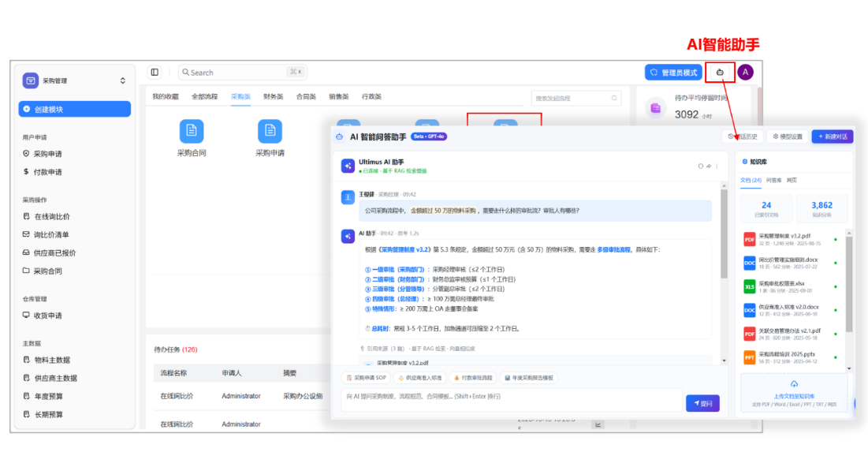Click the shield icon beside 采购申请 in sidebar
The image size is (868, 467).
coord(26,154)
